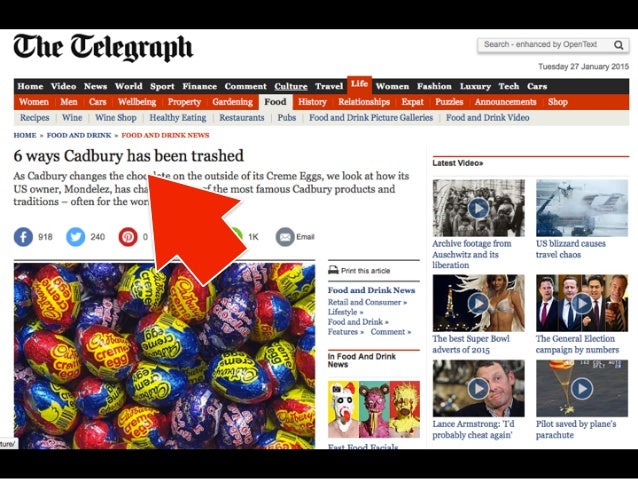The height and width of the screenshot is (479, 638).
Task: Pin article using Pinterest icon
Action: [x=128, y=237]
